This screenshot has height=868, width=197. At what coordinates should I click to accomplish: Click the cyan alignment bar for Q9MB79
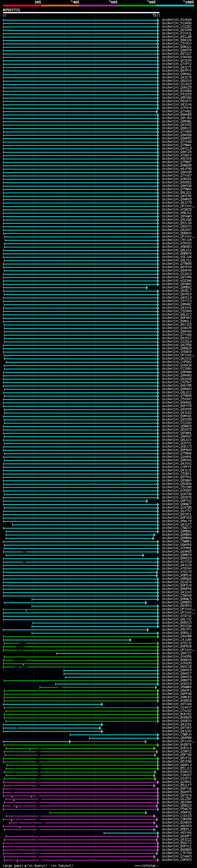pos(75,555)
